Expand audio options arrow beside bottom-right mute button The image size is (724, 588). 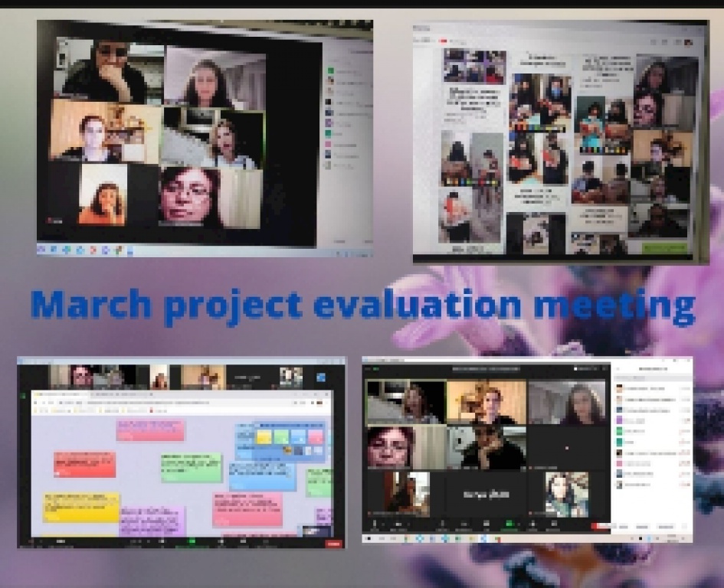[383, 524]
